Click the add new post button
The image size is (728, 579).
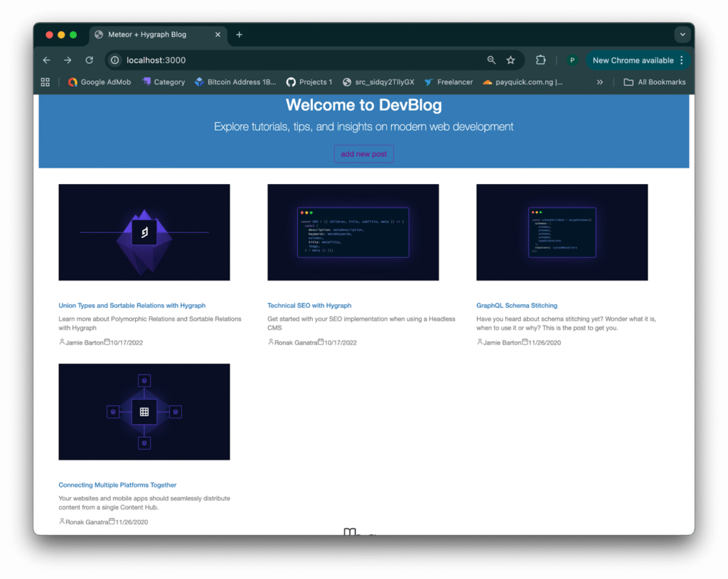[364, 154]
